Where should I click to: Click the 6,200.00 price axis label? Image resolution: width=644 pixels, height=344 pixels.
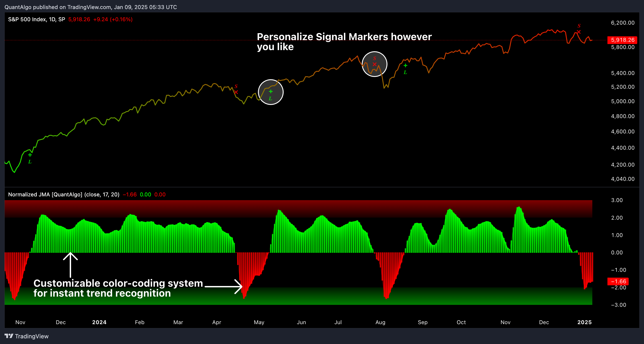point(623,23)
